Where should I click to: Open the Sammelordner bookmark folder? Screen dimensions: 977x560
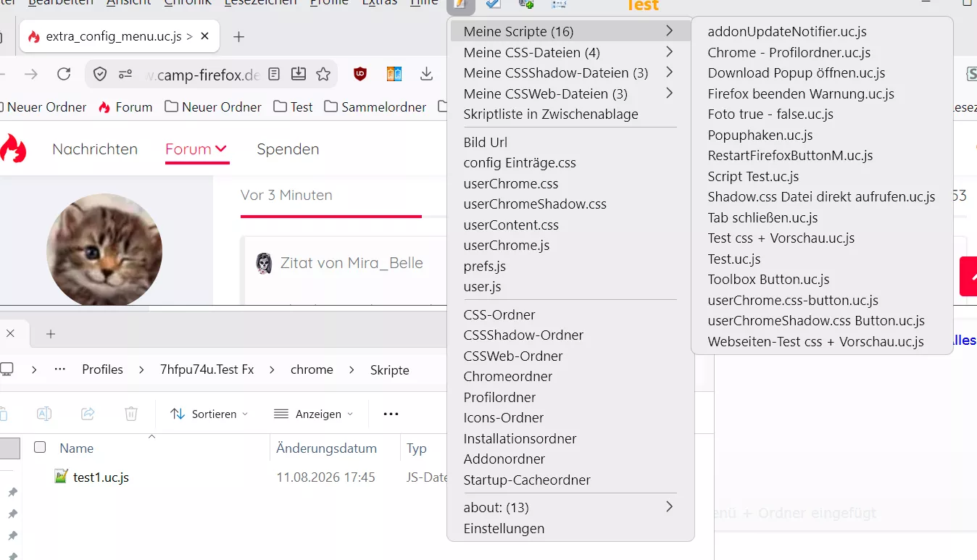click(x=375, y=106)
